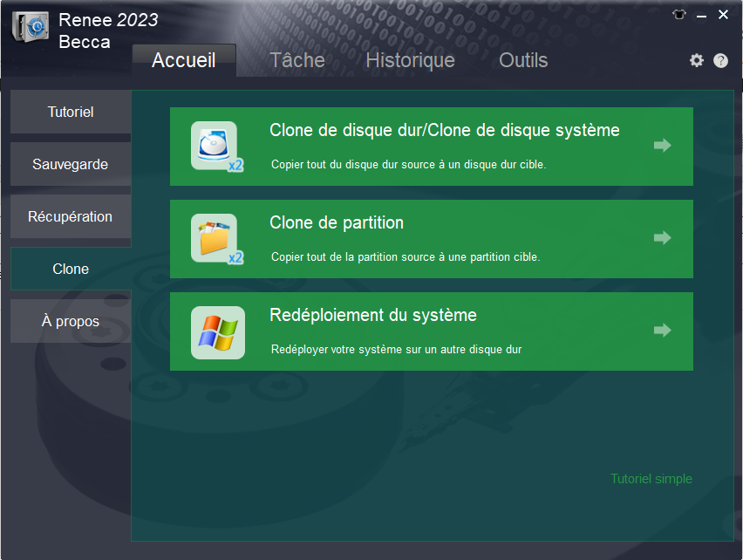This screenshot has height=560, width=743.
Task: Click arrow on Redéploiement du système card
Action: pyautogui.click(x=662, y=330)
